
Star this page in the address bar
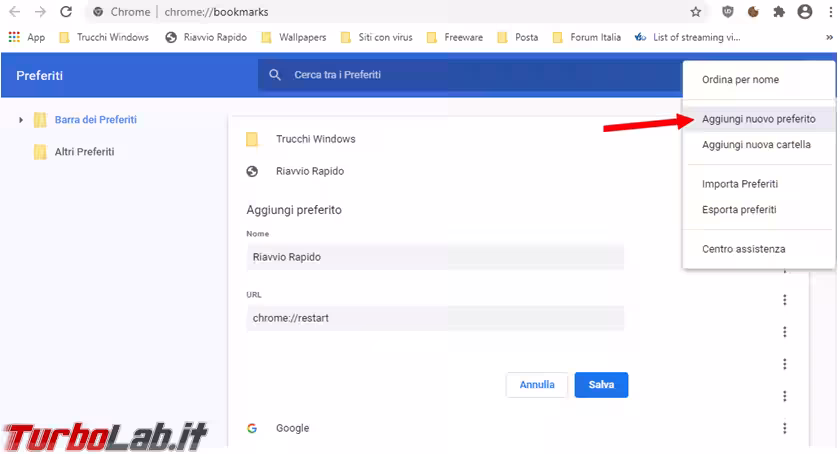click(696, 12)
